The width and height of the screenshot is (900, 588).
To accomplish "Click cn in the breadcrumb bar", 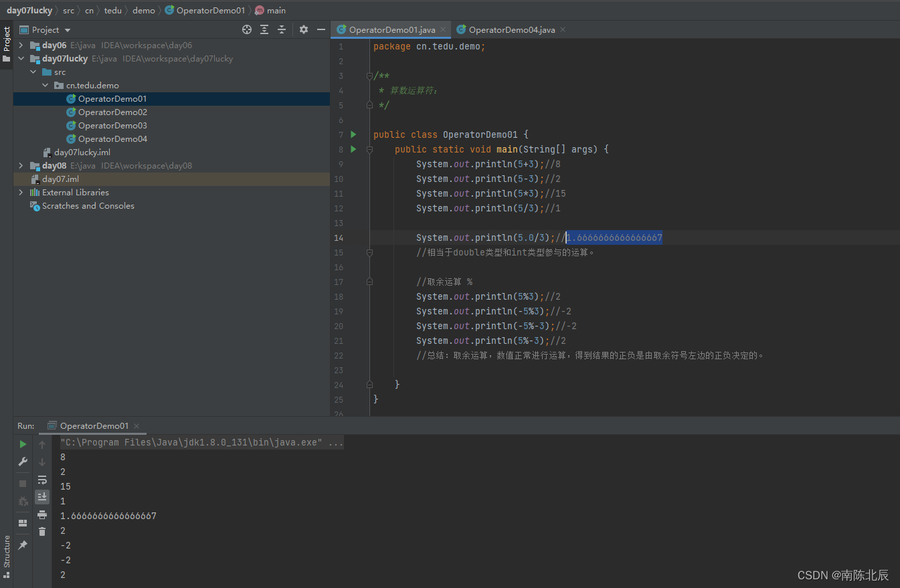I will pyautogui.click(x=89, y=10).
